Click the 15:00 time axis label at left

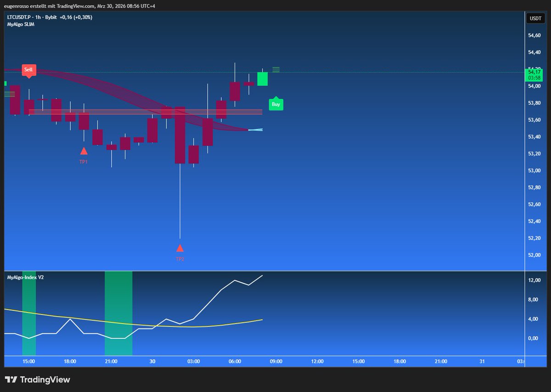(x=29, y=362)
